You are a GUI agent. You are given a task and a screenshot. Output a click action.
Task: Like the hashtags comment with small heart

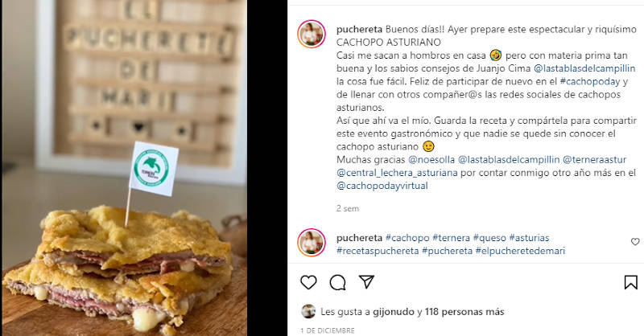(635, 242)
